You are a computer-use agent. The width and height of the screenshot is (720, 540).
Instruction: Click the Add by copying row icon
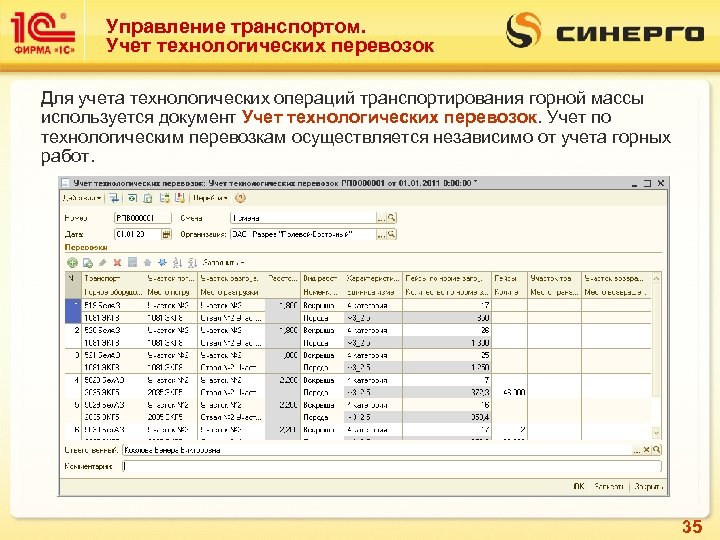pos(88,263)
